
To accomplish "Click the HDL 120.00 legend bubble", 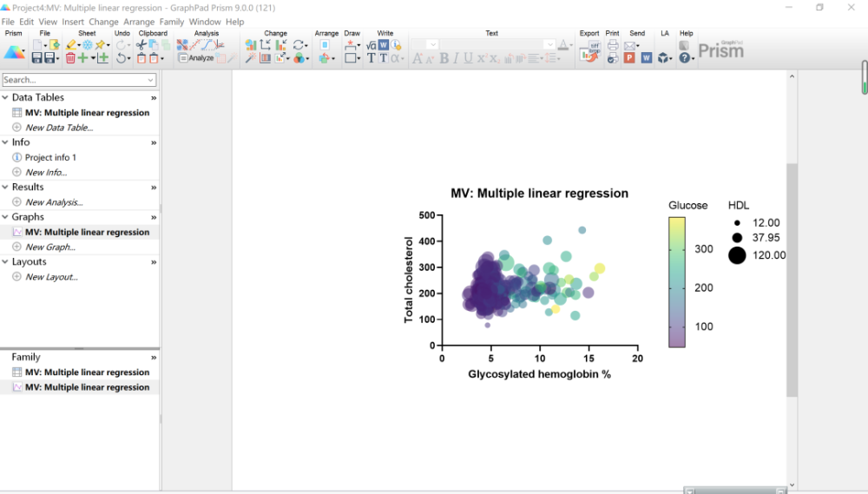I will pos(737,255).
